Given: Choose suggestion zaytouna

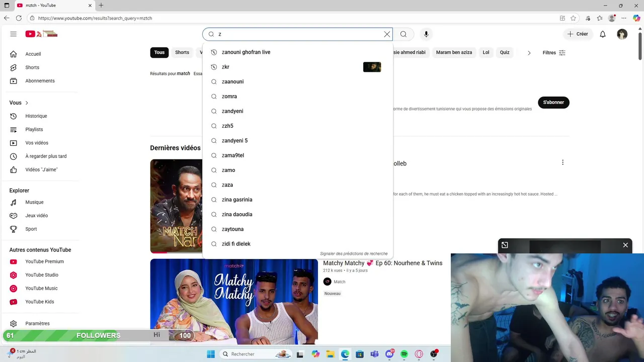Looking at the screenshot, I should coord(297,229).
